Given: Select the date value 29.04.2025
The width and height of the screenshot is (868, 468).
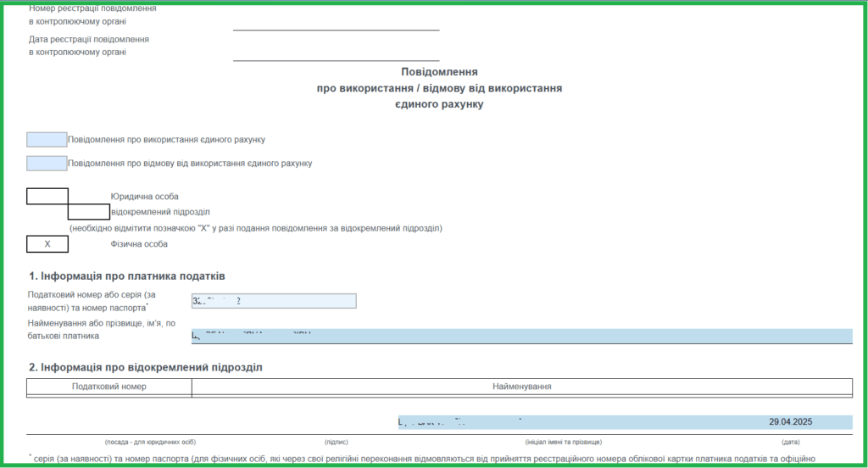Looking at the screenshot, I should pos(791,422).
